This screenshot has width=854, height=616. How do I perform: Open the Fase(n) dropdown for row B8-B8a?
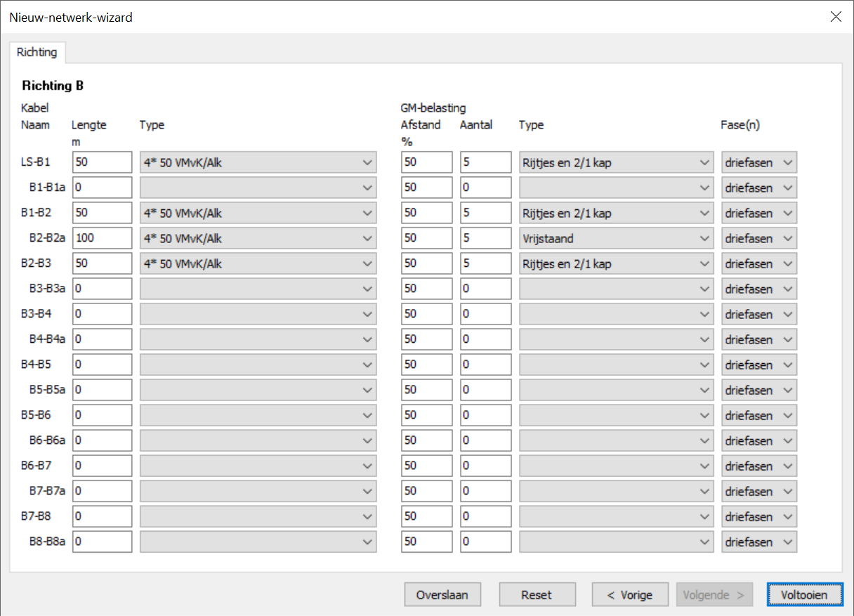tap(758, 542)
